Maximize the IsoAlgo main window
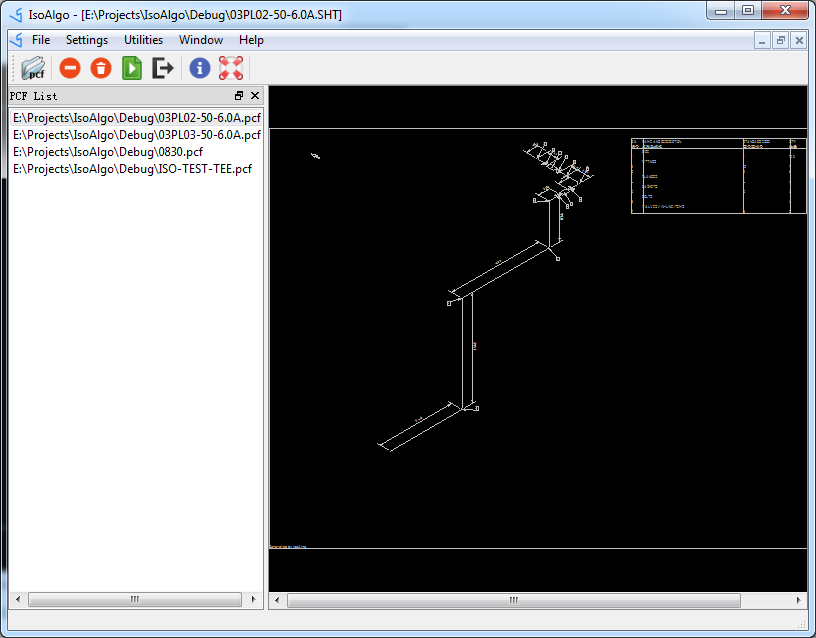816x638 pixels. click(748, 11)
